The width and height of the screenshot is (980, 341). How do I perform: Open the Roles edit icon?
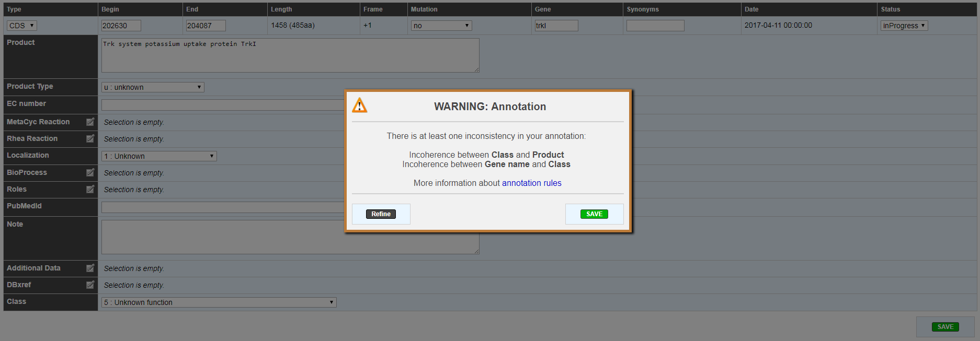(90, 189)
